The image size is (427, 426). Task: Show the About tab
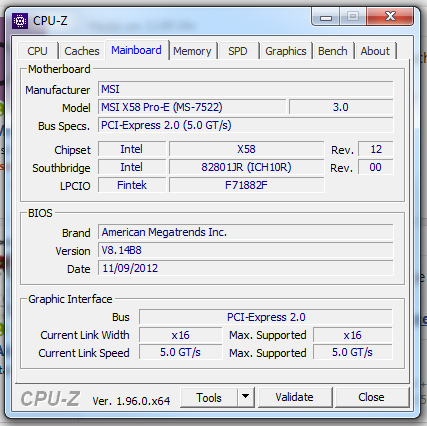375,51
